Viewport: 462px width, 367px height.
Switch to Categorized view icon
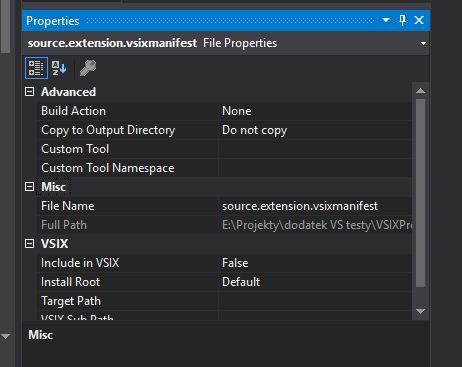click(x=36, y=68)
